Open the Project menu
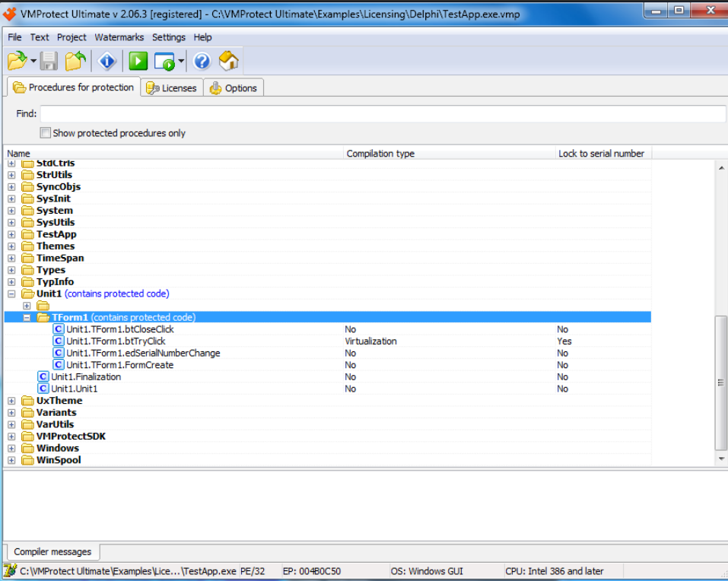The height and width of the screenshot is (581, 728). pyautogui.click(x=72, y=37)
